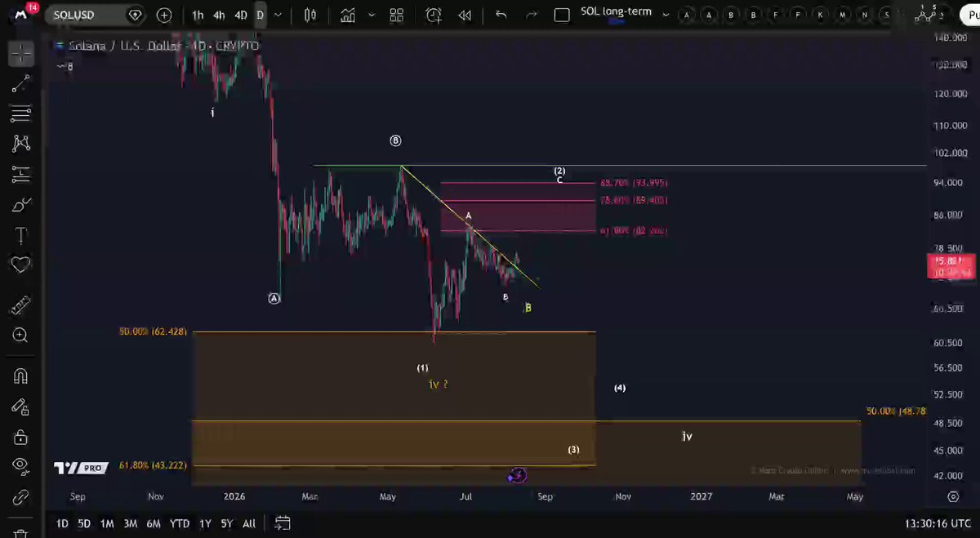The width and height of the screenshot is (980, 538).
Task: Switch to the 1h timeframe
Action: 198,15
